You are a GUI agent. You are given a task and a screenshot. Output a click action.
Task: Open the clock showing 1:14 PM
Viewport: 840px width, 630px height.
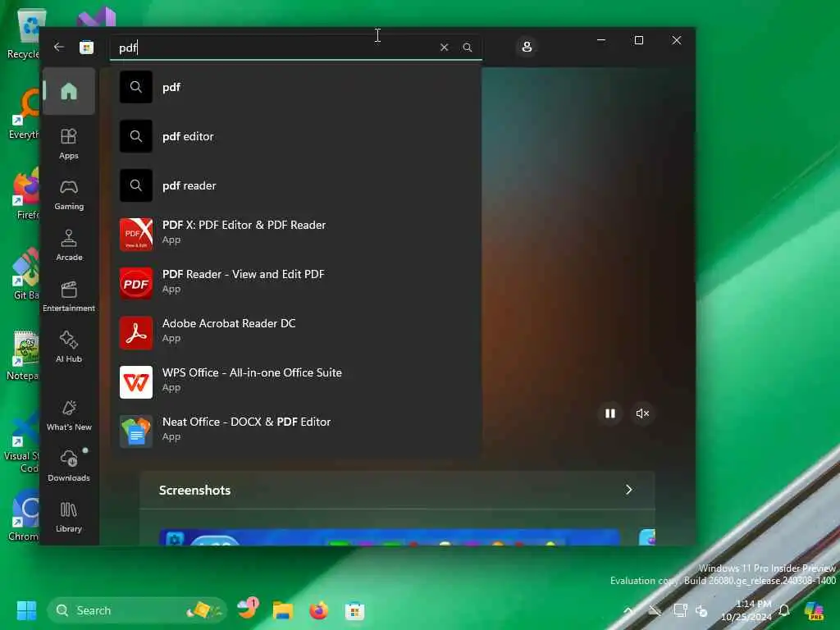(x=746, y=610)
